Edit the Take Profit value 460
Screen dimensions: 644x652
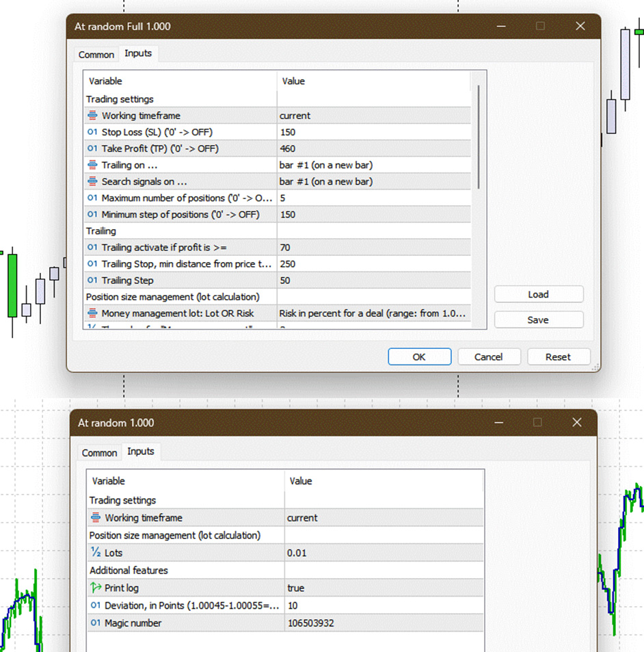[x=374, y=148]
